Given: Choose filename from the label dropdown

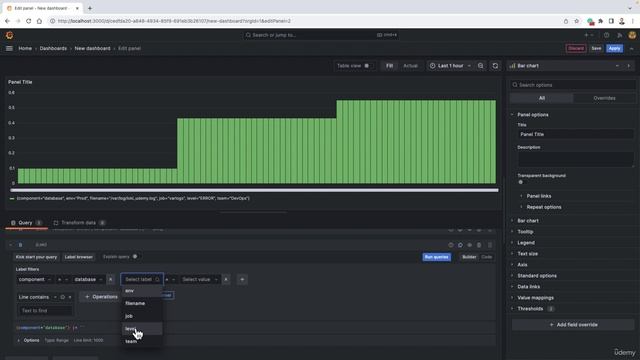Looking at the screenshot, I should 142,303.
